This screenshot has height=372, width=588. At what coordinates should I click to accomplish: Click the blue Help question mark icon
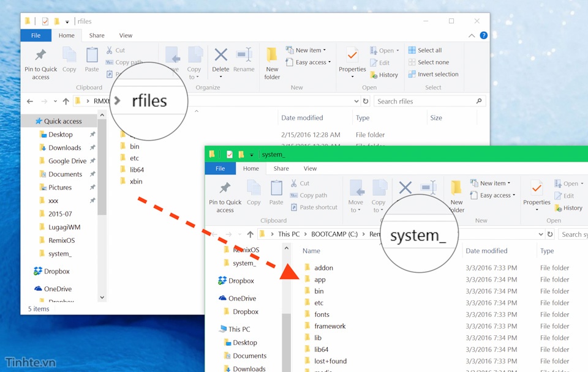484,35
